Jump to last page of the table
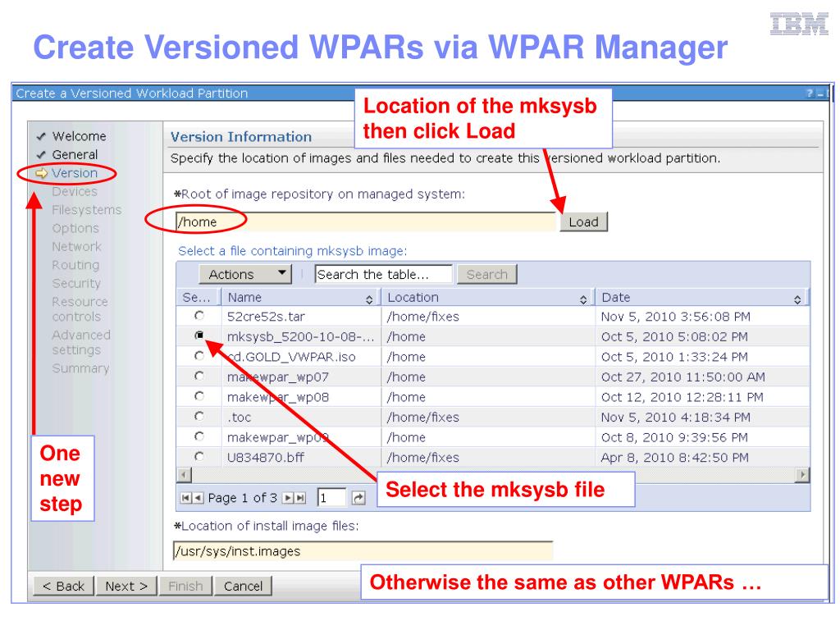 point(300,498)
